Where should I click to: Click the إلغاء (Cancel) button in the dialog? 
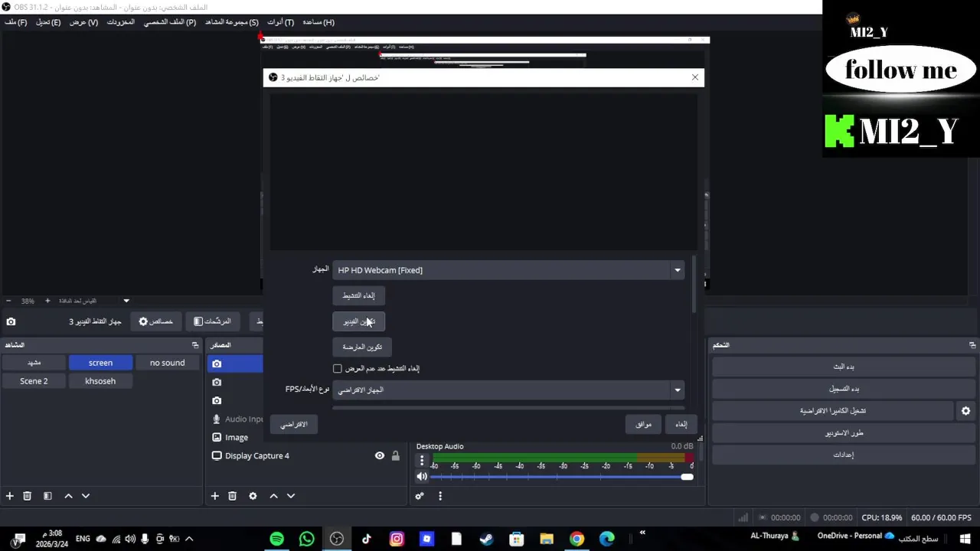(x=681, y=425)
